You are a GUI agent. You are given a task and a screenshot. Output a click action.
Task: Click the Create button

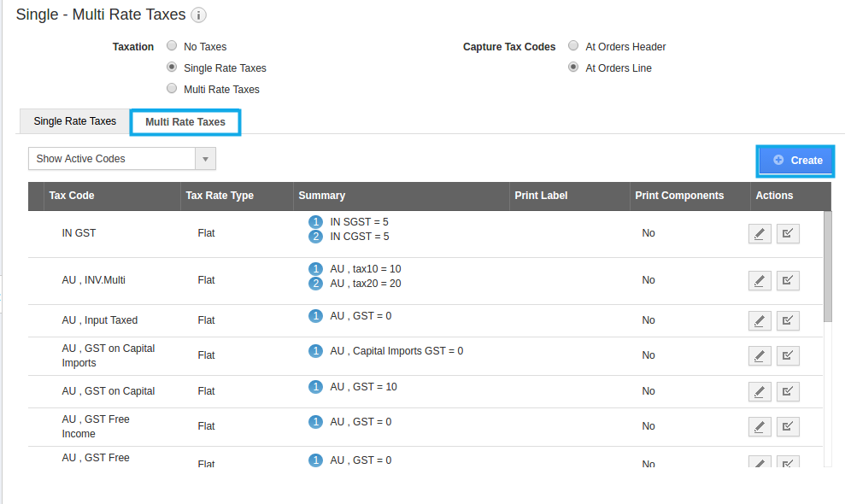pos(796,160)
